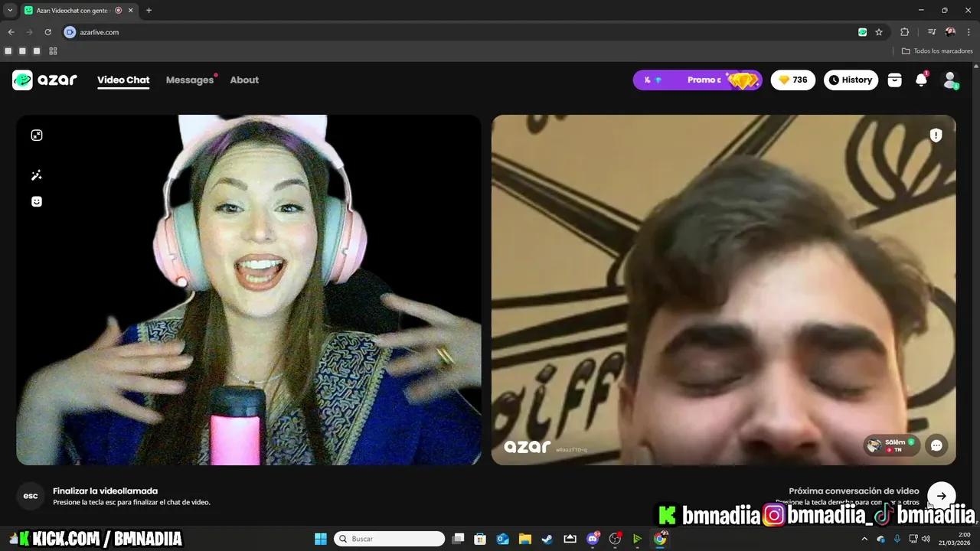
Task: Open the Todos los marcadores folder
Action: click(937, 51)
